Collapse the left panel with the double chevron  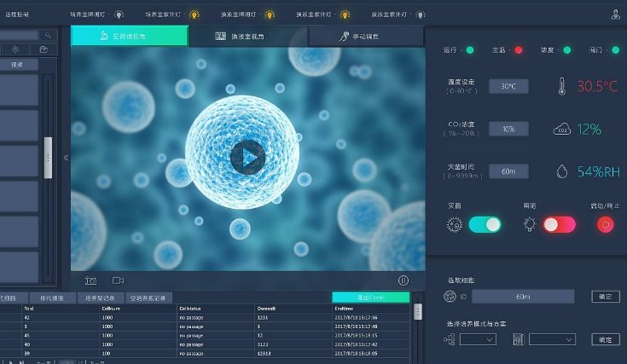(x=66, y=158)
